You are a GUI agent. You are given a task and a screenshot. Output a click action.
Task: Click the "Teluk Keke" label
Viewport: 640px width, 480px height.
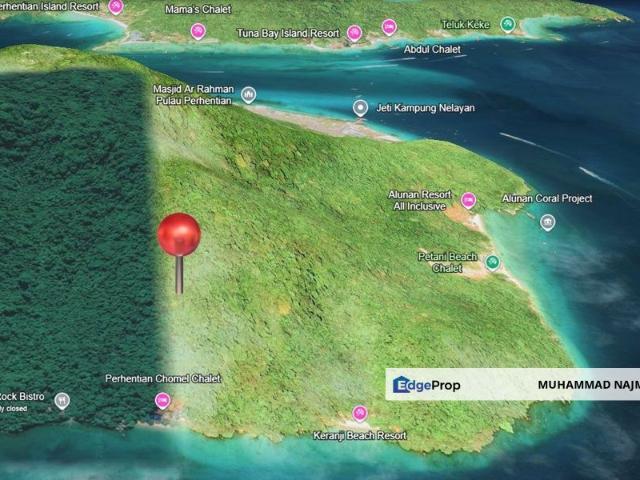coord(465,24)
